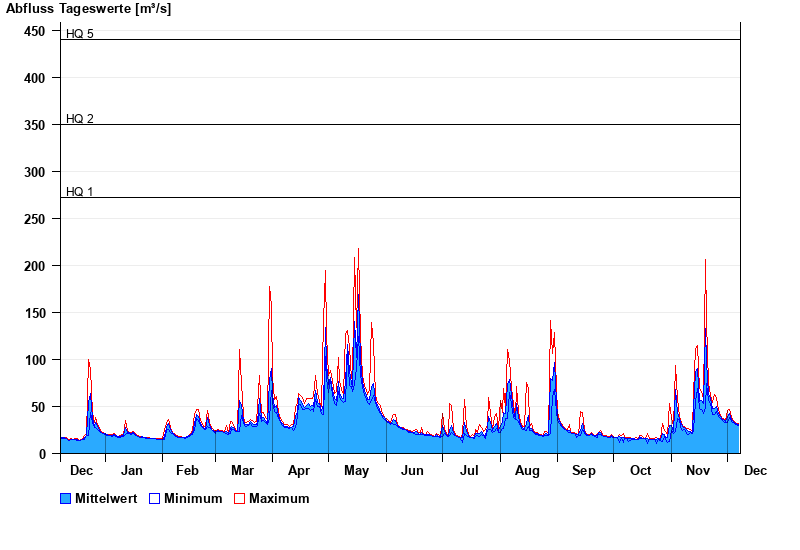Click the 100 y-axis tick label

point(35,360)
